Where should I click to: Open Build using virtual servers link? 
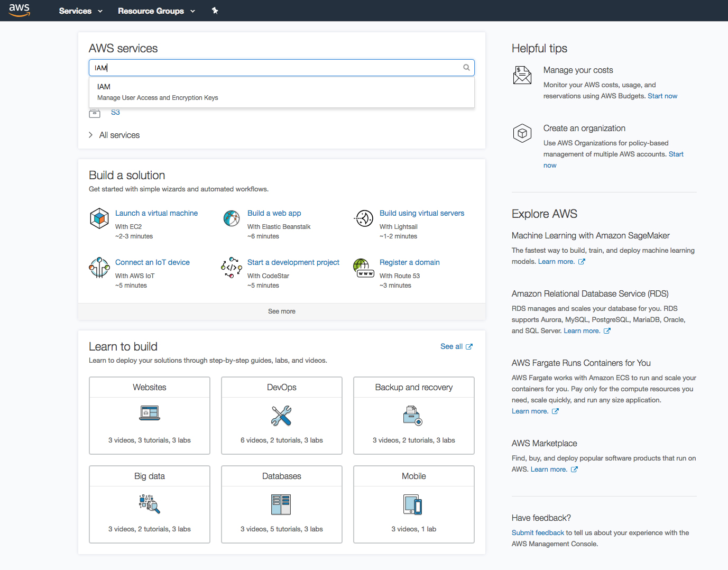(x=422, y=213)
